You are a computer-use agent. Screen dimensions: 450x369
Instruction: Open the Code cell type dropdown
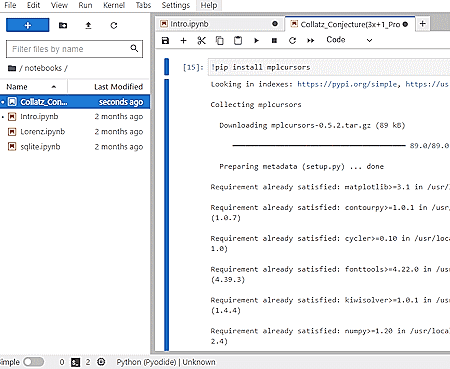[x=349, y=40]
